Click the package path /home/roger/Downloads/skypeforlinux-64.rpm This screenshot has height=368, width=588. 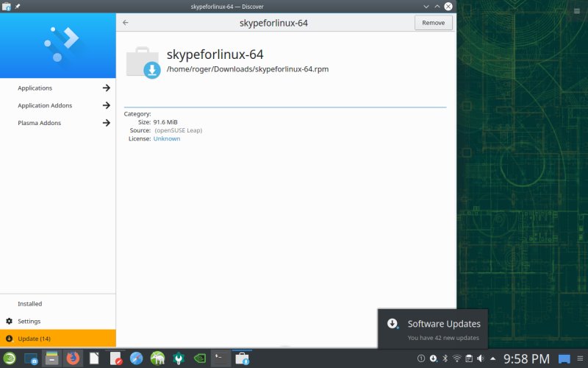[x=248, y=69]
